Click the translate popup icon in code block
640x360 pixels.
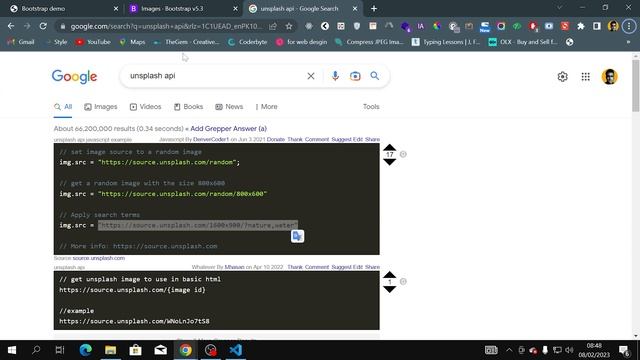tap(298, 236)
